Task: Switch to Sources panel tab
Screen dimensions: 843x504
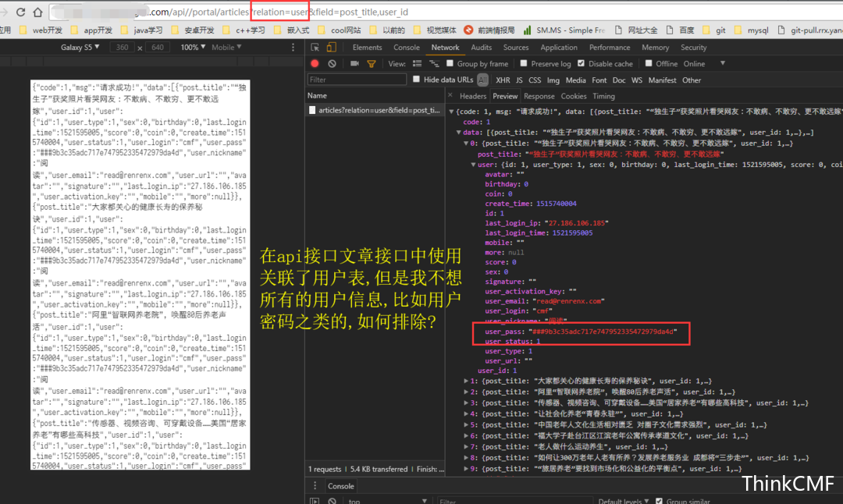Action: pos(516,48)
